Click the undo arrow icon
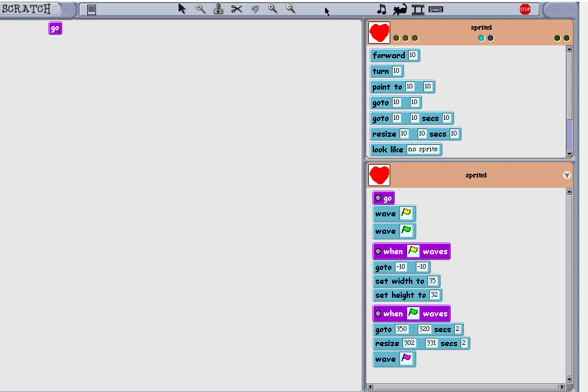 (254, 9)
